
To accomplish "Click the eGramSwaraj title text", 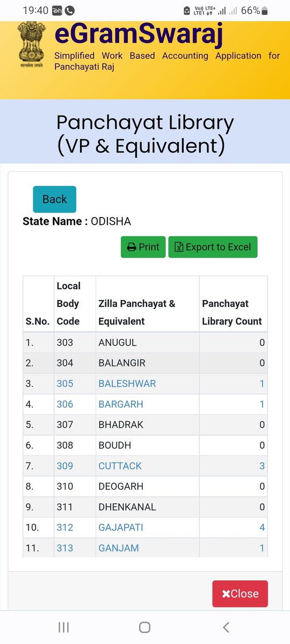I will click(x=139, y=34).
